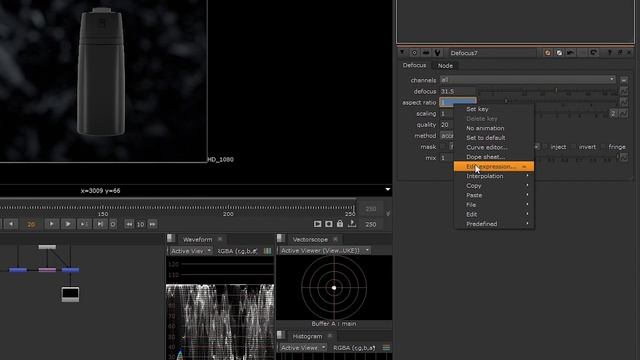Screen dimensions: 640x360
Task: Click the revert icon in the Defocus7 header
Action: (x=593, y=53)
